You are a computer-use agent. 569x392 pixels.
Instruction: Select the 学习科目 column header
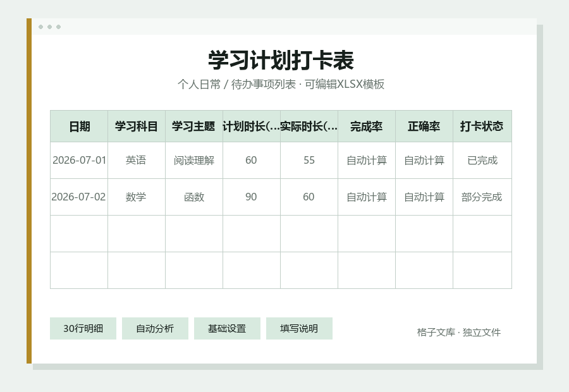pyautogui.click(x=137, y=126)
